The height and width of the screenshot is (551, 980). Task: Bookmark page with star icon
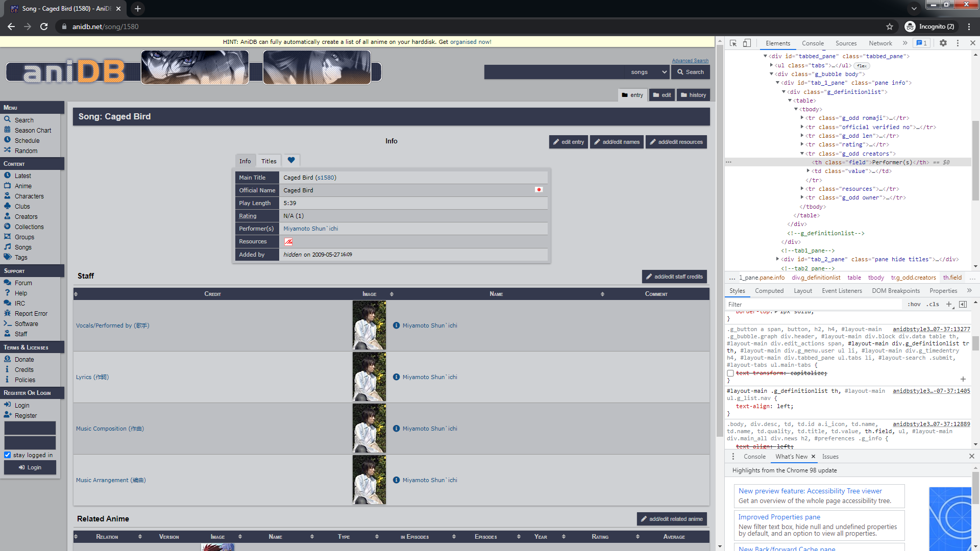(x=890, y=27)
